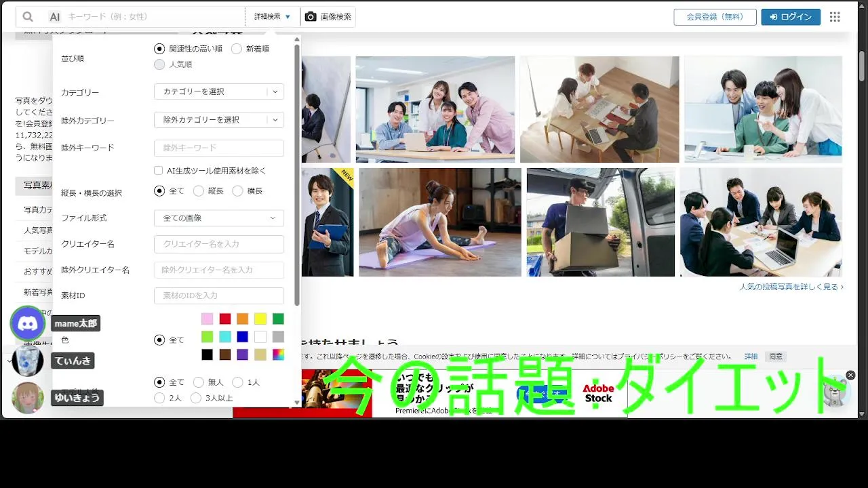Pick the black color swatch
868x488 pixels.
pos(207,354)
